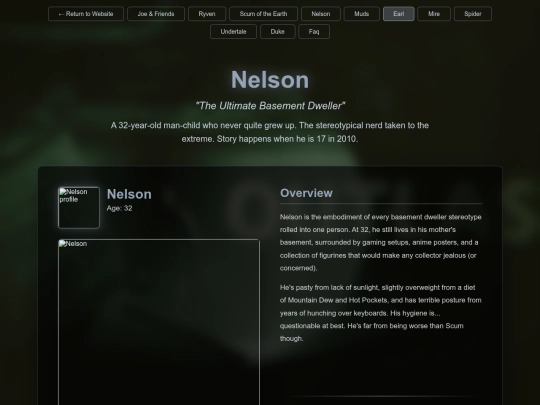
Task: Go to the Muds page
Action: [x=362, y=14]
